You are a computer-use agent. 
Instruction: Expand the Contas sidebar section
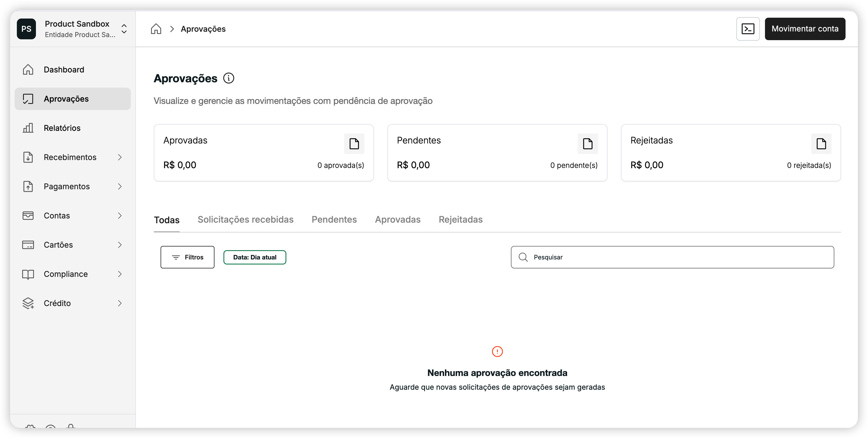tap(120, 216)
